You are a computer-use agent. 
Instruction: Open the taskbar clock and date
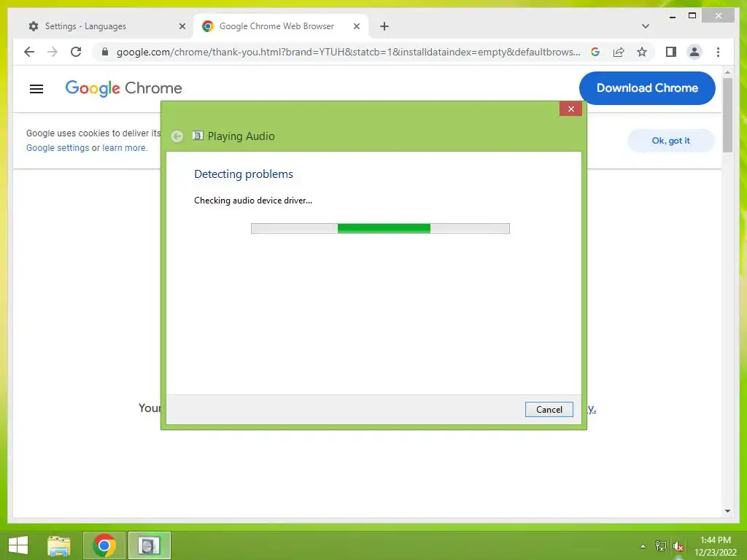[x=715, y=546]
